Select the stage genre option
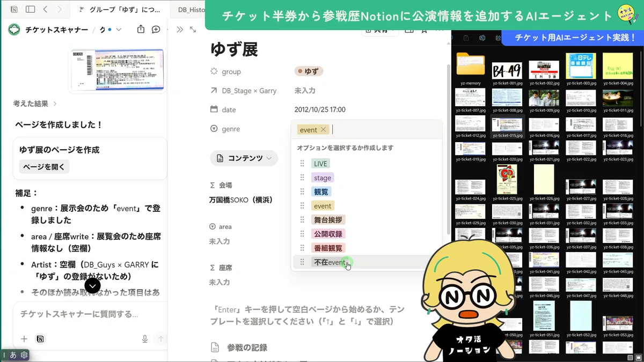644x362 pixels. point(323,178)
